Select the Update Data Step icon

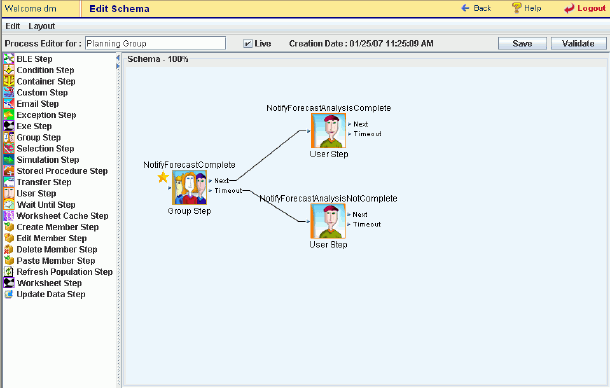point(9,294)
